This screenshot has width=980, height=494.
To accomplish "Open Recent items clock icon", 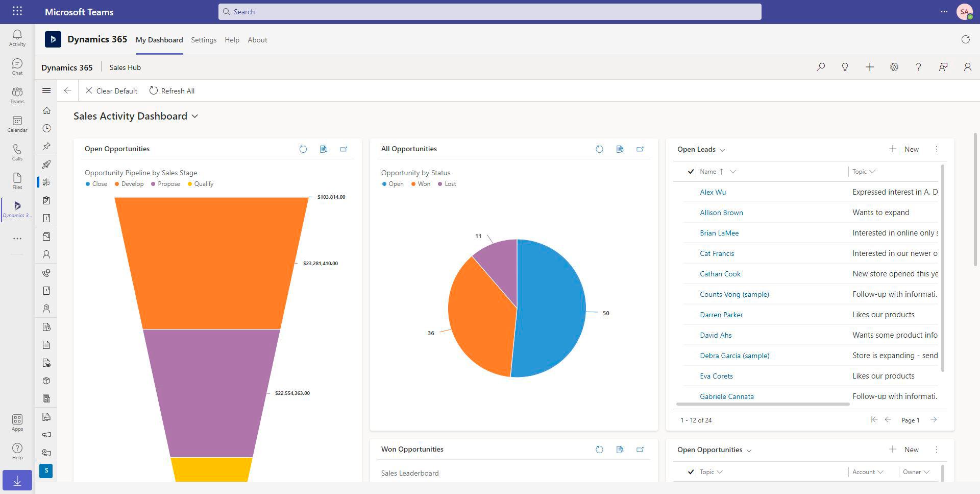I will tap(46, 128).
